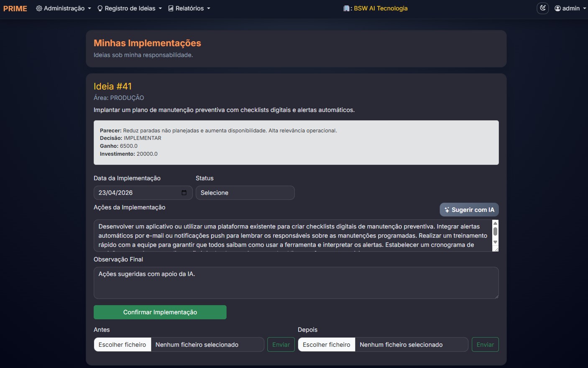This screenshot has width=588, height=368.
Task: Open the Status Selecione dropdown
Action: pos(245,193)
